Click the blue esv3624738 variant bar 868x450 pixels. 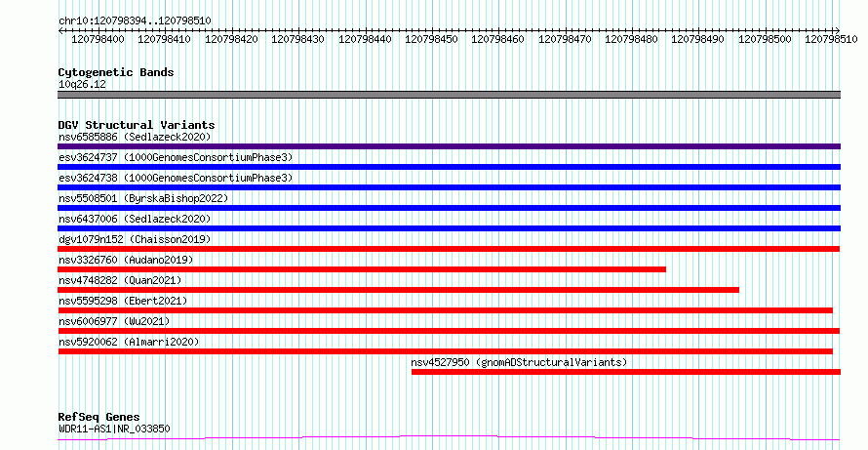pyautogui.click(x=449, y=187)
